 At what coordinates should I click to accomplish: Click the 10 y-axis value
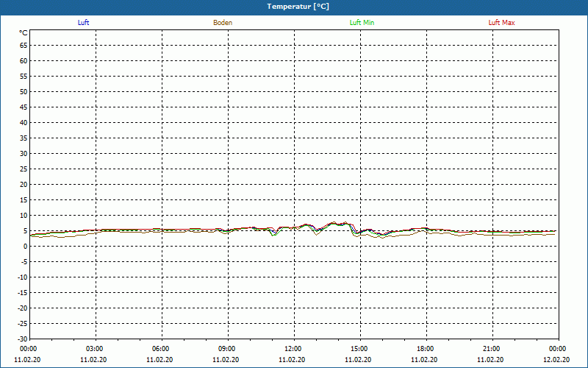(x=24, y=215)
